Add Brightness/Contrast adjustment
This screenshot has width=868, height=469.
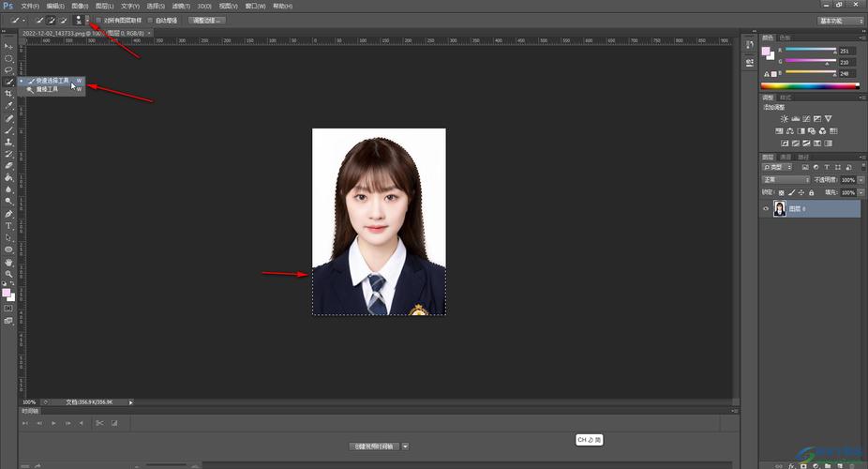tap(784, 118)
